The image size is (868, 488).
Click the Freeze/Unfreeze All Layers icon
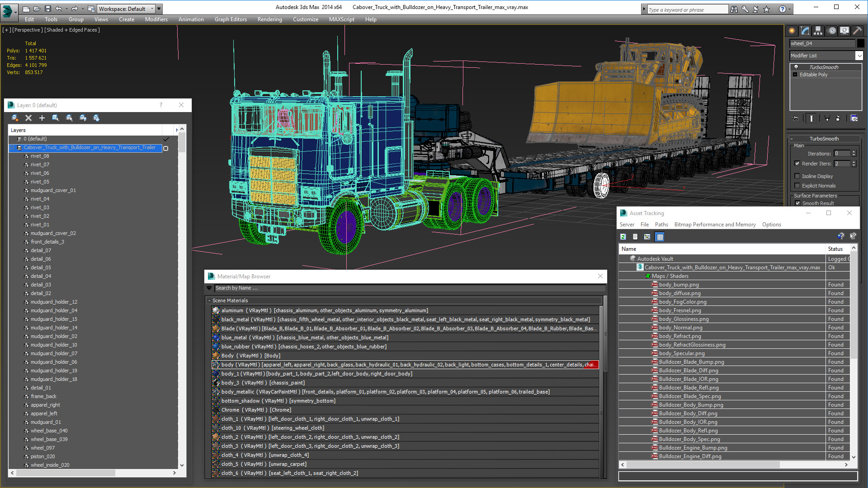click(96, 118)
